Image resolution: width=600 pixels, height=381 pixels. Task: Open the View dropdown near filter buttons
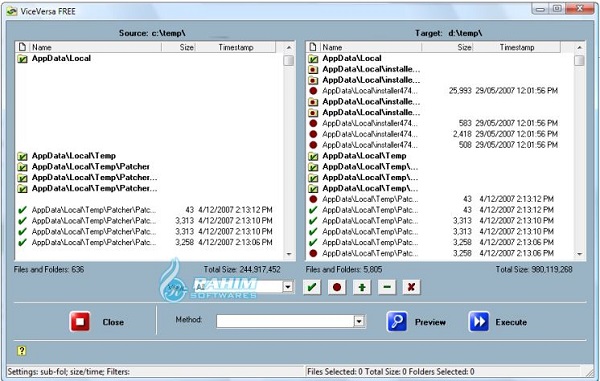pyautogui.click(x=288, y=287)
